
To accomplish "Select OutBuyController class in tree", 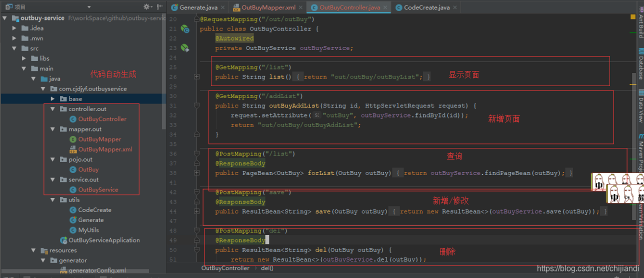I will pos(102,119).
